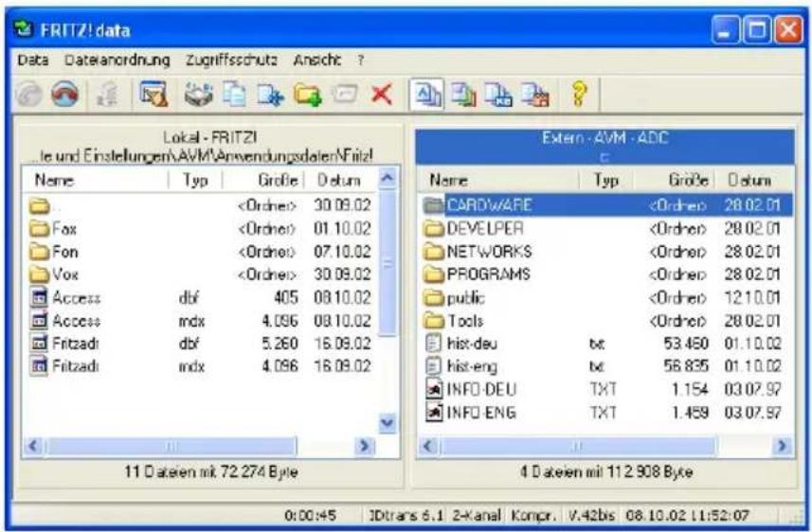Click the FRITZ!data title bar app icon

click(24, 29)
